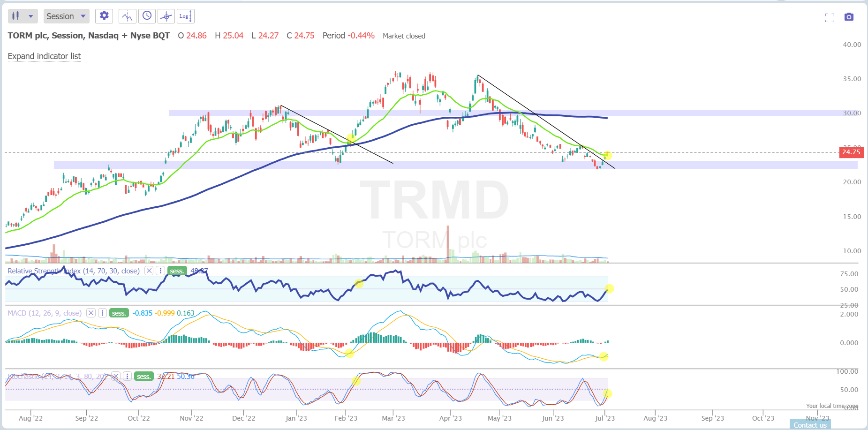This screenshot has height=430, width=868.
Task: Click the fullscreen icon at top right
Action: (x=830, y=17)
